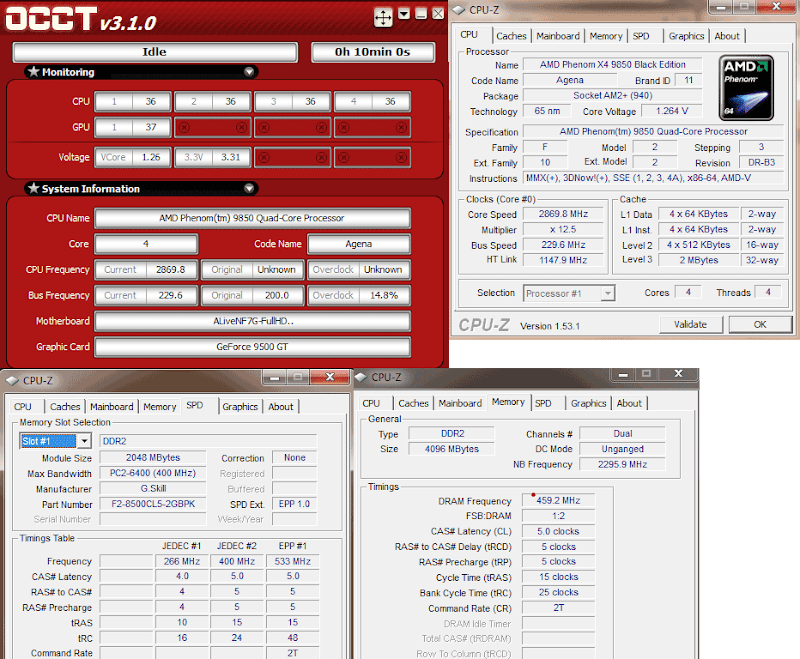Click the Max Bandwidth PC2-6400 field
The width and height of the screenshot is (800, 659).
pyautogui.click(x=153, y=473)
